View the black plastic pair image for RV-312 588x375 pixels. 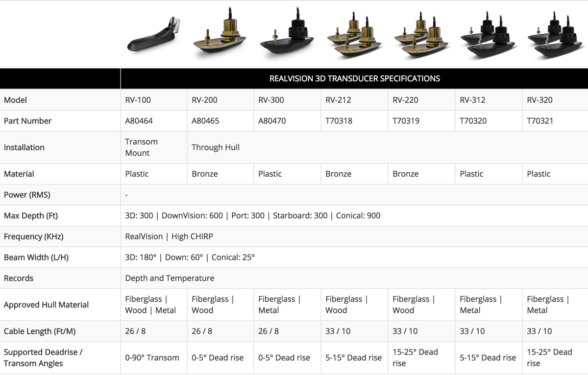click(x=489, y=34)
